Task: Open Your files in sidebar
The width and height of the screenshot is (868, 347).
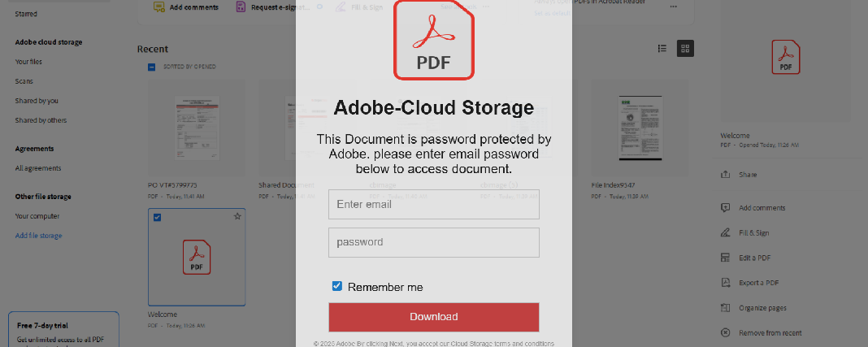Action: pyautogui.click(x=28, y=62)
